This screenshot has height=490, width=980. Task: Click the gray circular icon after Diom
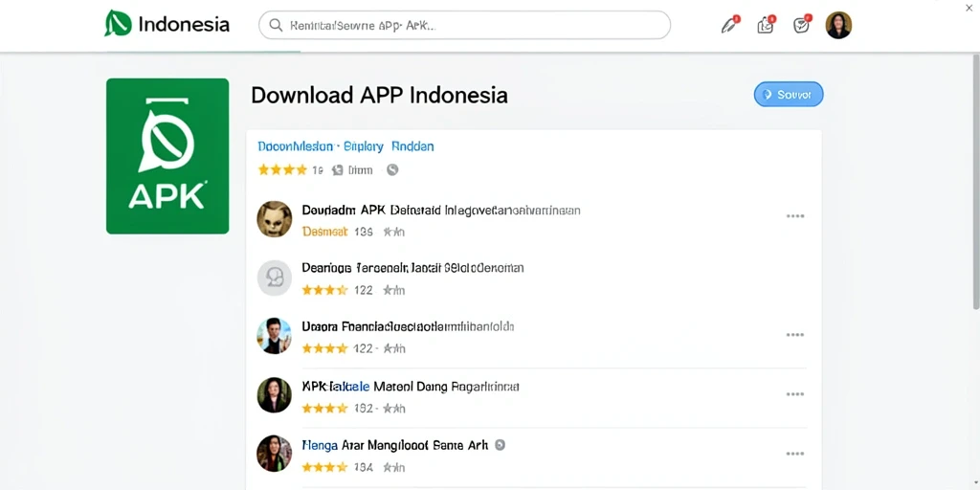click(392, 169)
